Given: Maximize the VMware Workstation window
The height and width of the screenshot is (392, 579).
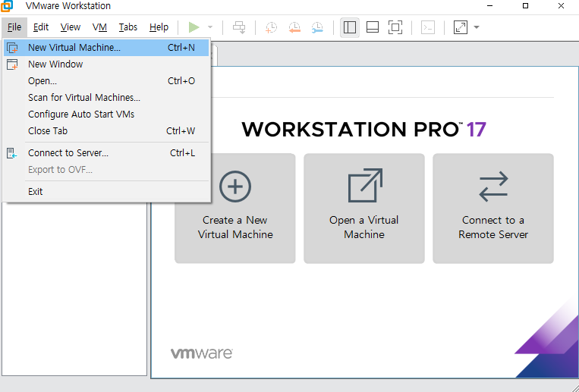Looking at the screenshot, I should (525, 5).
